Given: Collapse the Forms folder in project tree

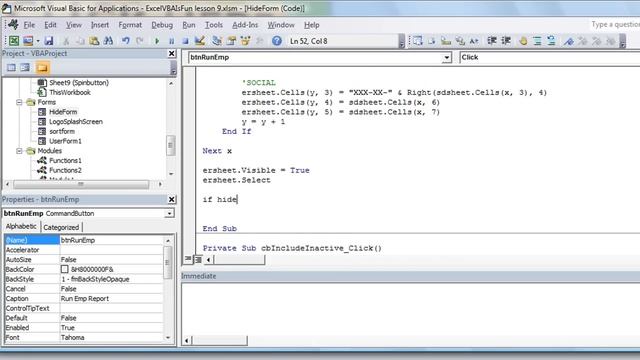Looking at the screenshot, I should click(x=19, y=102).
